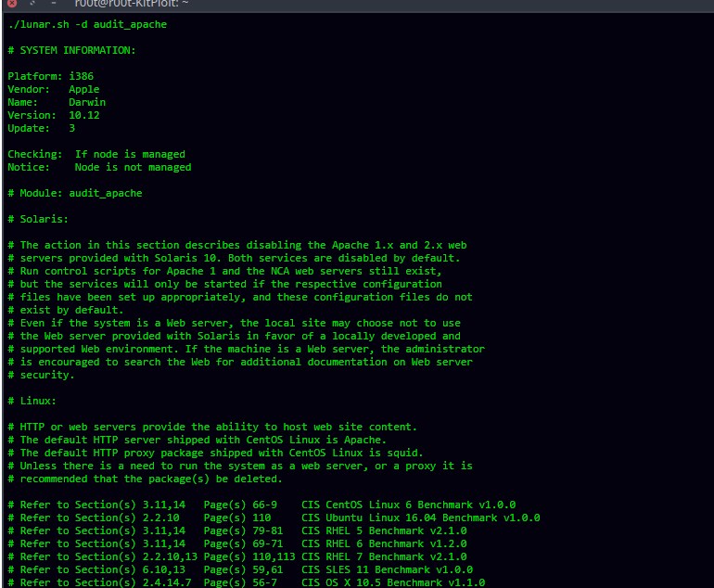Screen dimensions: 714x588
Task: Click the CIS Ubuntu Linux 16.04 Benchmark reference
Action: (420, 518)
